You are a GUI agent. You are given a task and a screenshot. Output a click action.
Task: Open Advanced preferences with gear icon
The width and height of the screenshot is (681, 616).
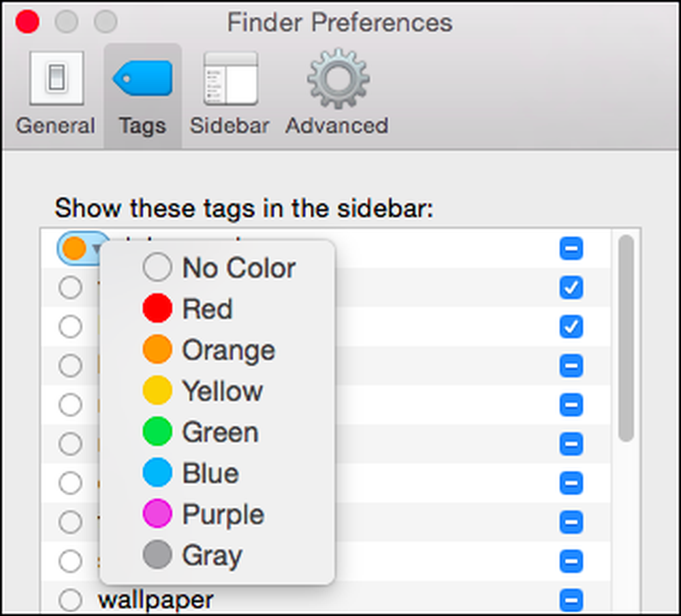pos(337,93)
